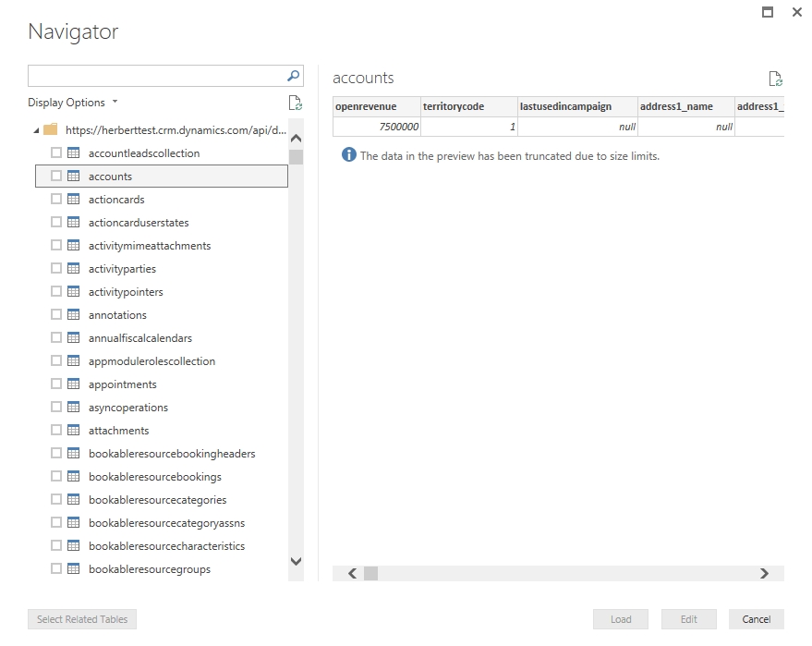The width and height of the screenshot is (812, 646).
Task: Click table icon beside accountleadscollection
Action: click(x=74, y=152)
